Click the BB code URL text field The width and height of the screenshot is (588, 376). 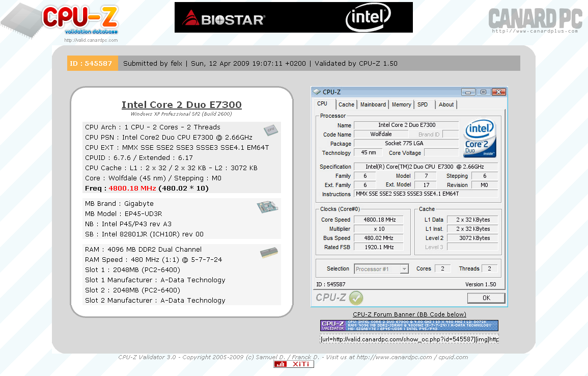(x=409, y=339)
